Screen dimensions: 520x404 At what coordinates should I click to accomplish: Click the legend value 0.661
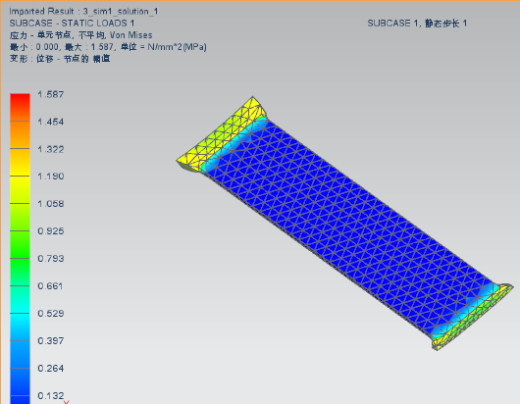pos(50,286)
